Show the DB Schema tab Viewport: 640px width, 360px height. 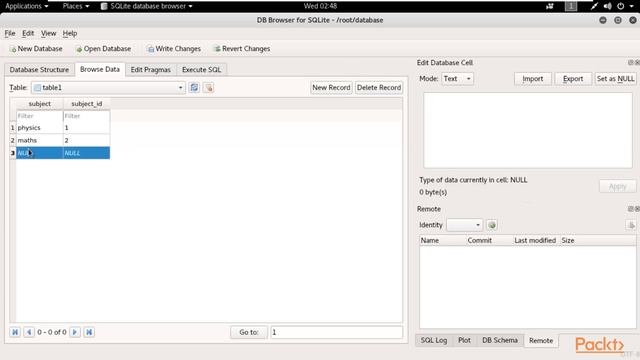(500, 340)
